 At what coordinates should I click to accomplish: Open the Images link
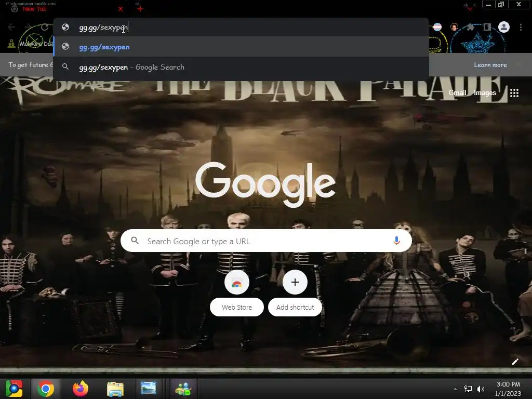(x=485, y=92)
